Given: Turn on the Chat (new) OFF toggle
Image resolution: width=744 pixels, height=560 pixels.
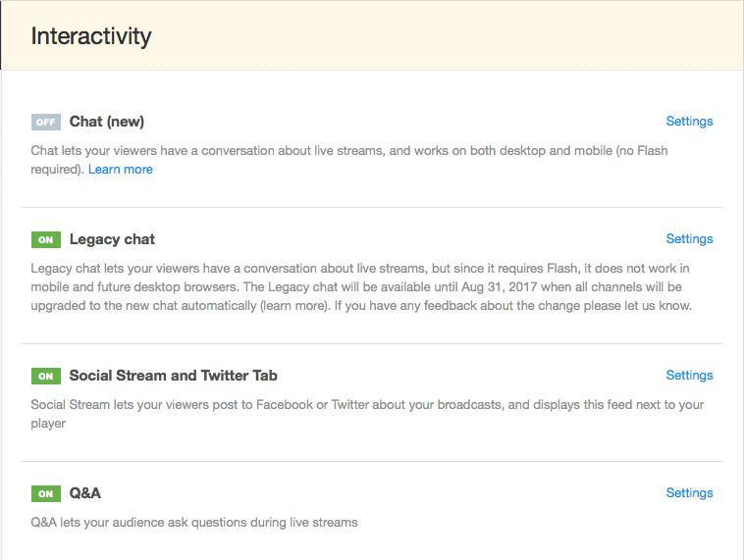Looking at the screenshot, I should 46,122.
